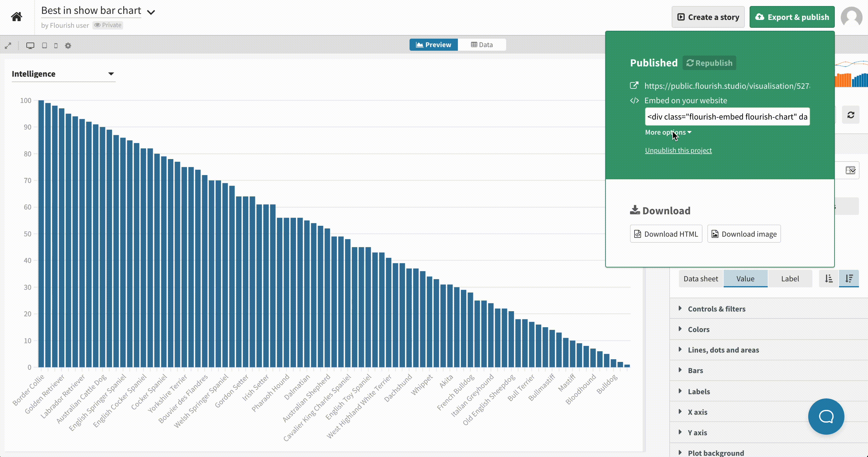Expand the Y axis section
868x457 pixels.
[769, 433]
